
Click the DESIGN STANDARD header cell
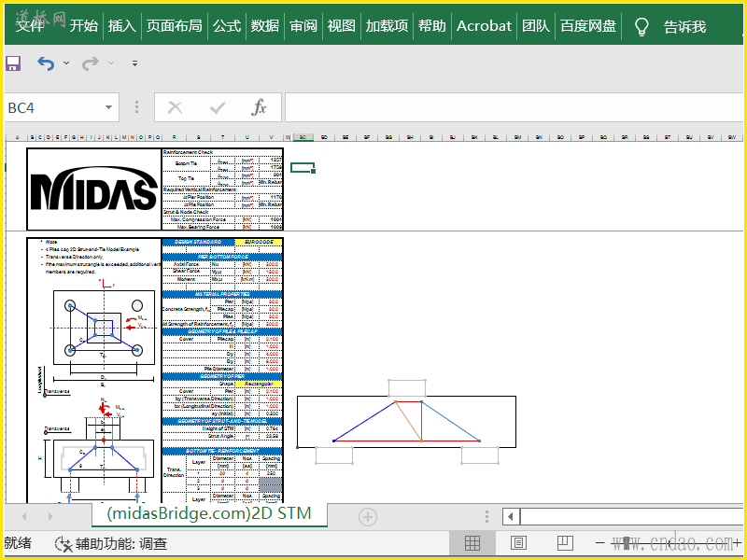click(198, 242)
